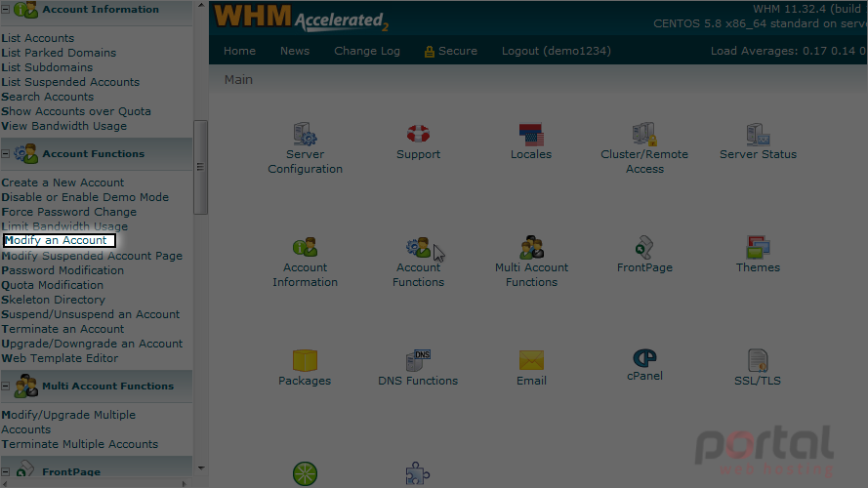Open Modify Suspended Account Page
868x488 pixels.
tap(92, 256)
